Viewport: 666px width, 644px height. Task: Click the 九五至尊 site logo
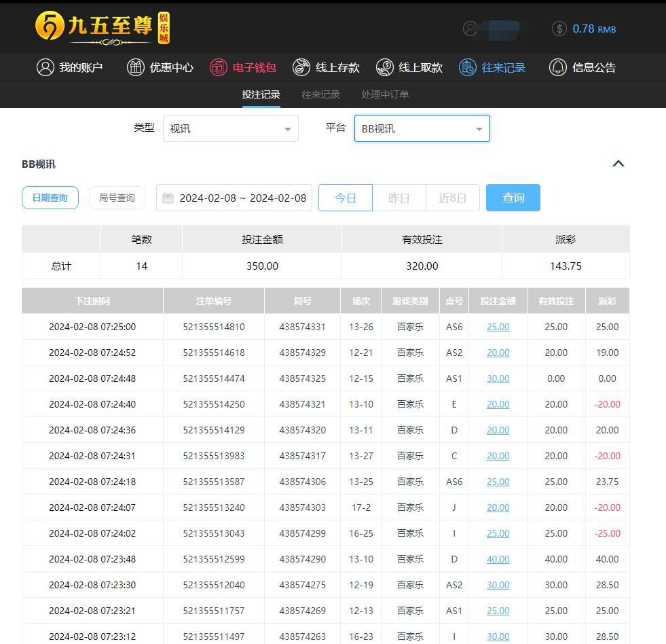pyautogui.click(x=103, y=28)
